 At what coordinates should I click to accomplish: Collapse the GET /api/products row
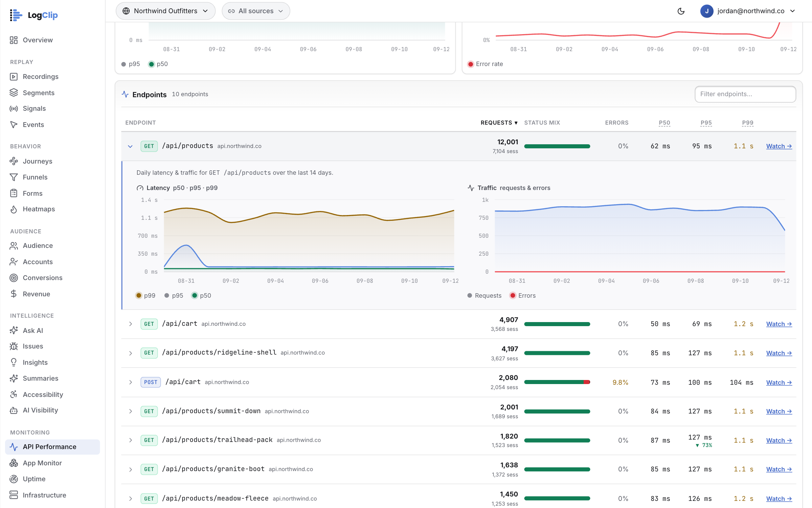[x=130, y=146]
